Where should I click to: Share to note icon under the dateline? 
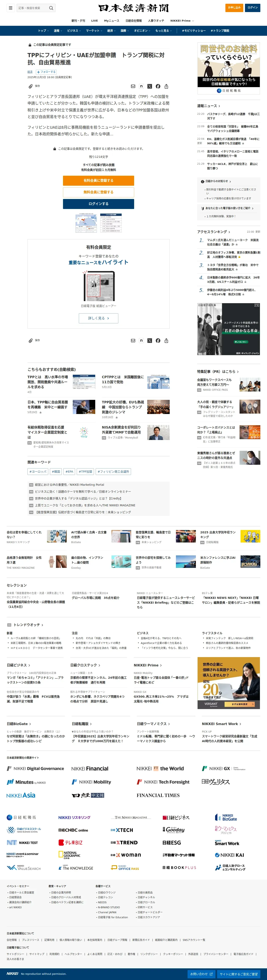click(141, 86)
